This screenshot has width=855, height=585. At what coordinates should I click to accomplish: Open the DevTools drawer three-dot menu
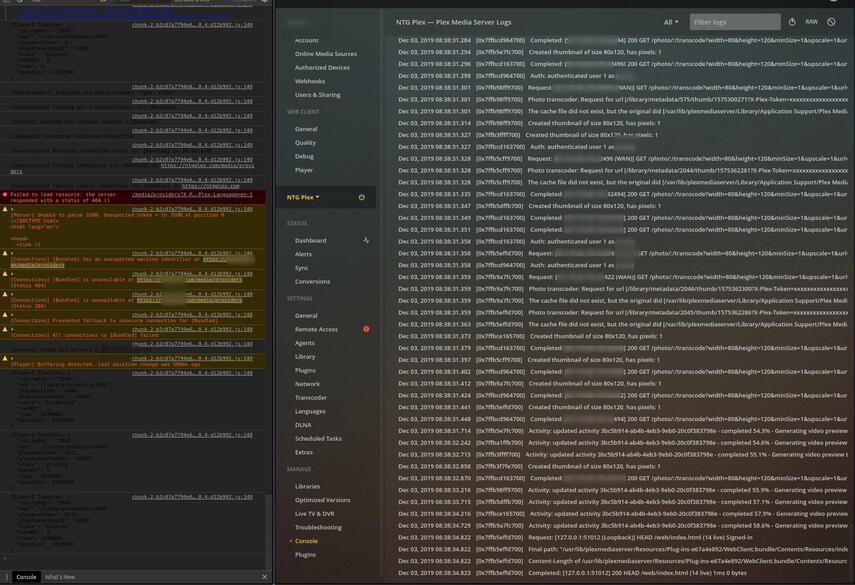[7, 577]
